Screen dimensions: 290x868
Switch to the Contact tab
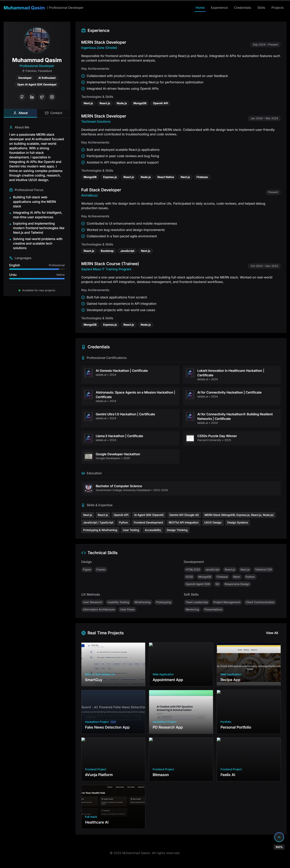tap(53, 113)
